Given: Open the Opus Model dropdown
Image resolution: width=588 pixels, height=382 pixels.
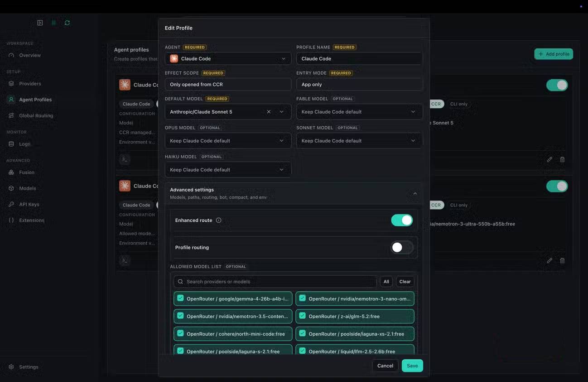Looking at the screenshot, I should click(228, 141).
